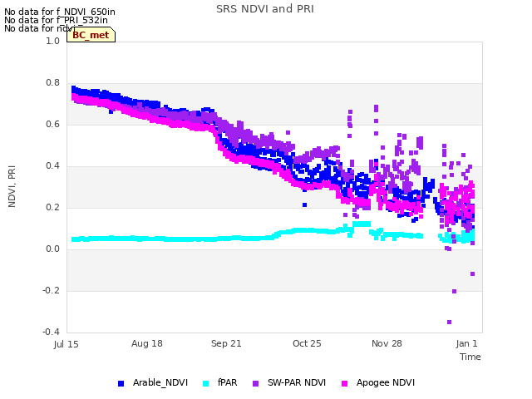Click the 'No data for ndvi' message
Viewport: 532px width, 399px height.
pyautogui.click(x=39, y=28)
